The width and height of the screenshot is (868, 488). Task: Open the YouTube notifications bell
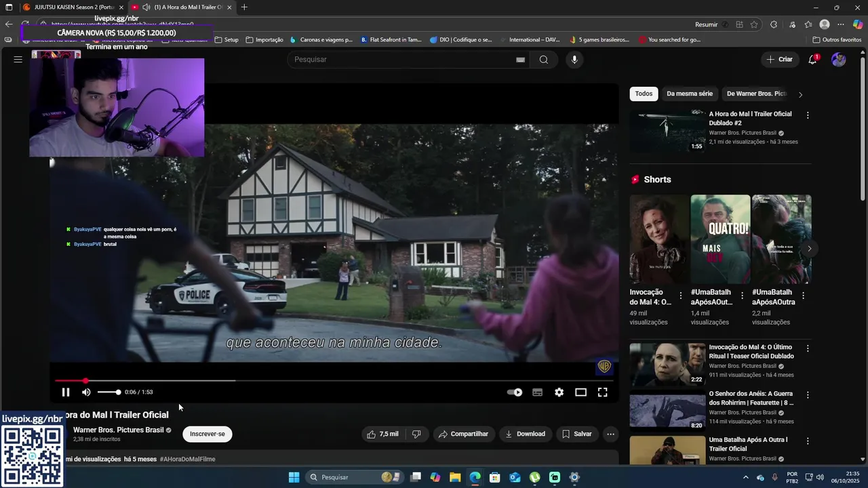pyautogui.click(x=812, y=60)
